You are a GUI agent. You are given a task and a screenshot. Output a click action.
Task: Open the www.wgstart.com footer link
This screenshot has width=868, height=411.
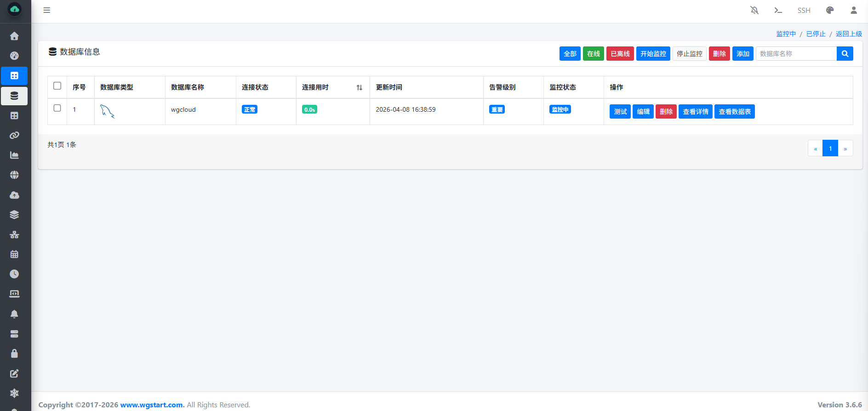pyautogui.click(x=152, y=405)
